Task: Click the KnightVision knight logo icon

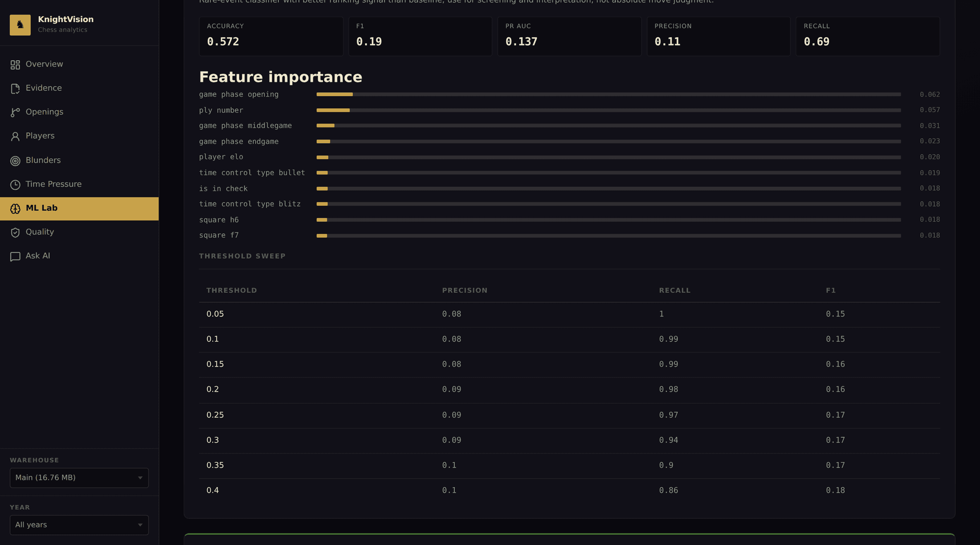Action: pos(20,25)
